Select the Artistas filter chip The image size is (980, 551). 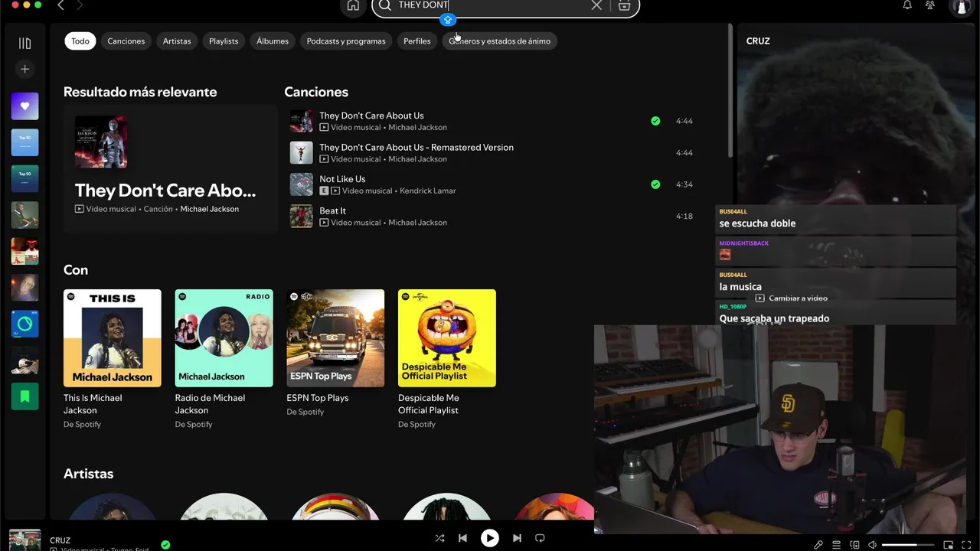point(177,41)
